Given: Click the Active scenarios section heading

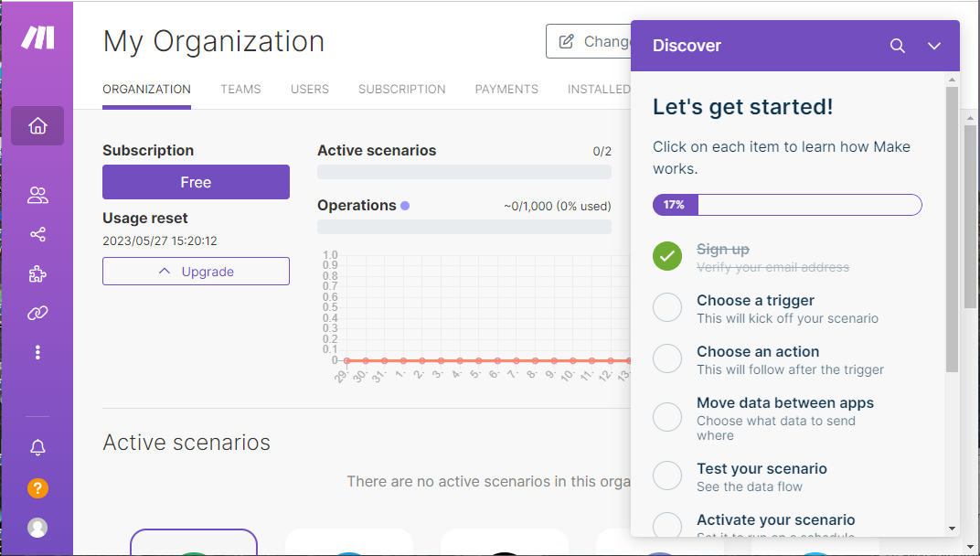Looking at the screenshot, I should (x=186, y=443).
